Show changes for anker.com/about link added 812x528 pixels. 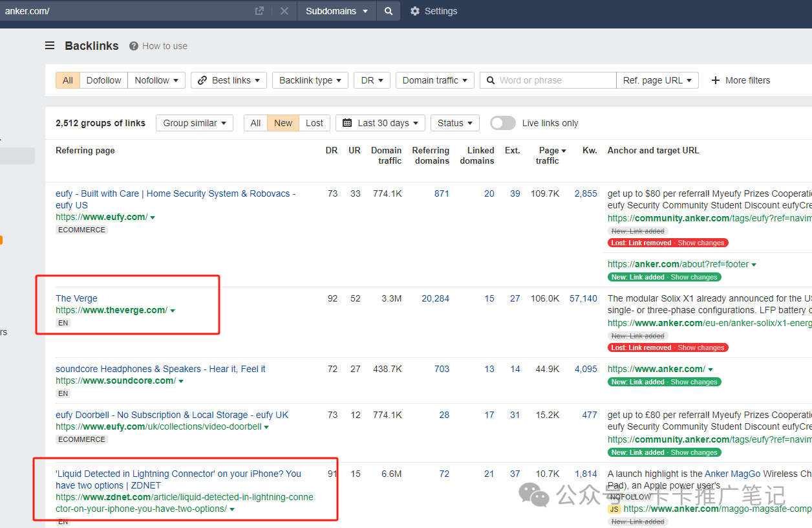pos(694,277)
